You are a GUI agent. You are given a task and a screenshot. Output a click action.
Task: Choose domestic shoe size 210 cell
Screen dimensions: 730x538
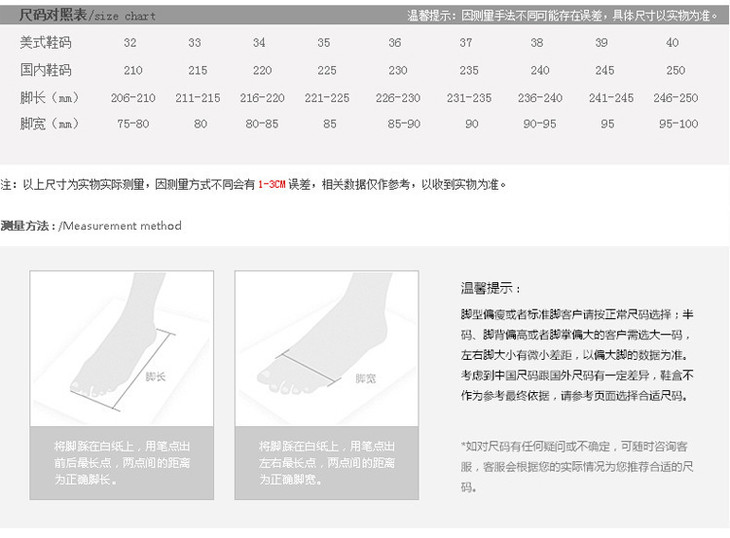tap(131, 71)
